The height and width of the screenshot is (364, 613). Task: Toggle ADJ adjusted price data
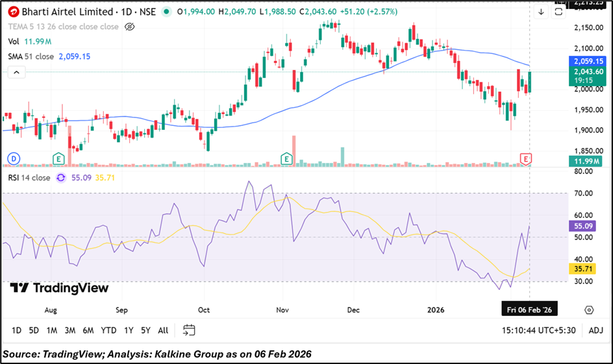pos(595,330)
